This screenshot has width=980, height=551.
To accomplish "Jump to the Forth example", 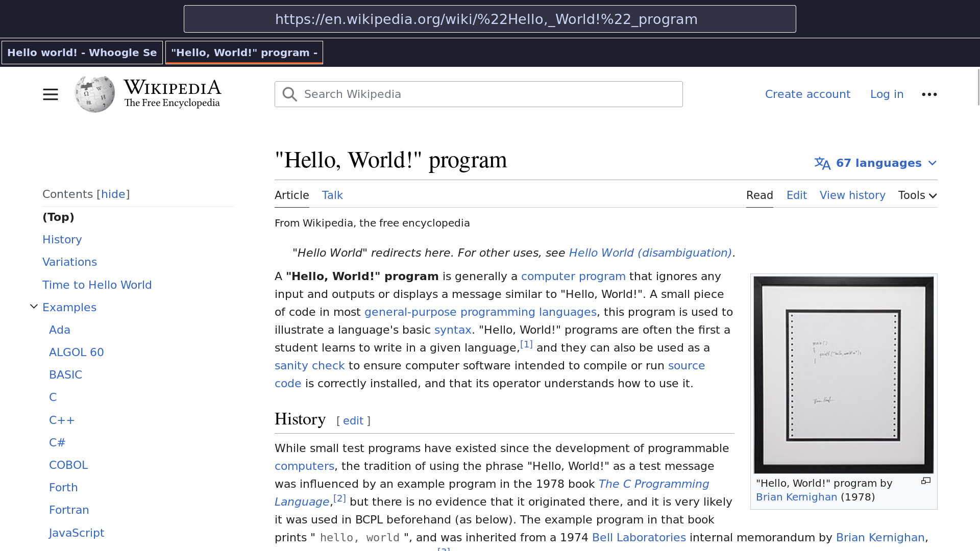I will coord(63,488).
